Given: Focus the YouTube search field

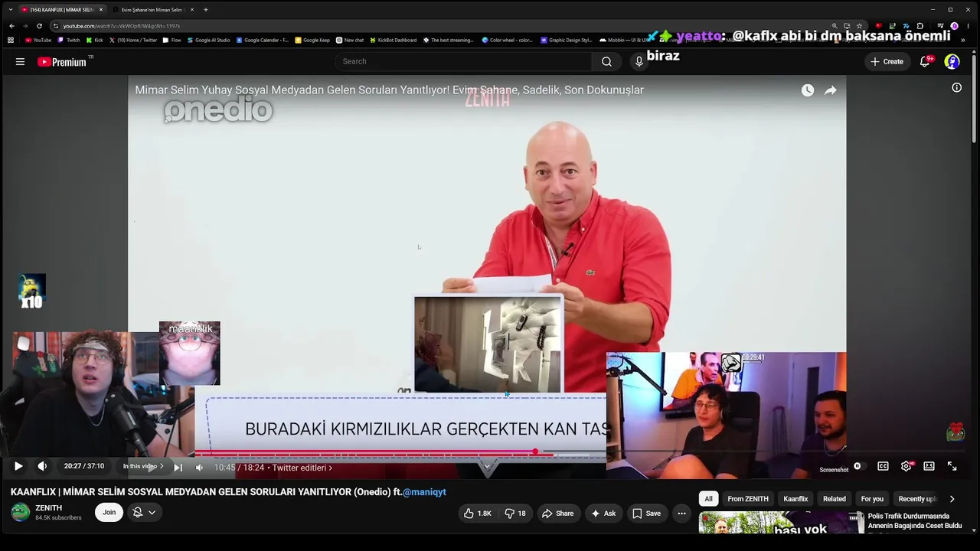Looking at the screenshot, I should click(464, 62).
